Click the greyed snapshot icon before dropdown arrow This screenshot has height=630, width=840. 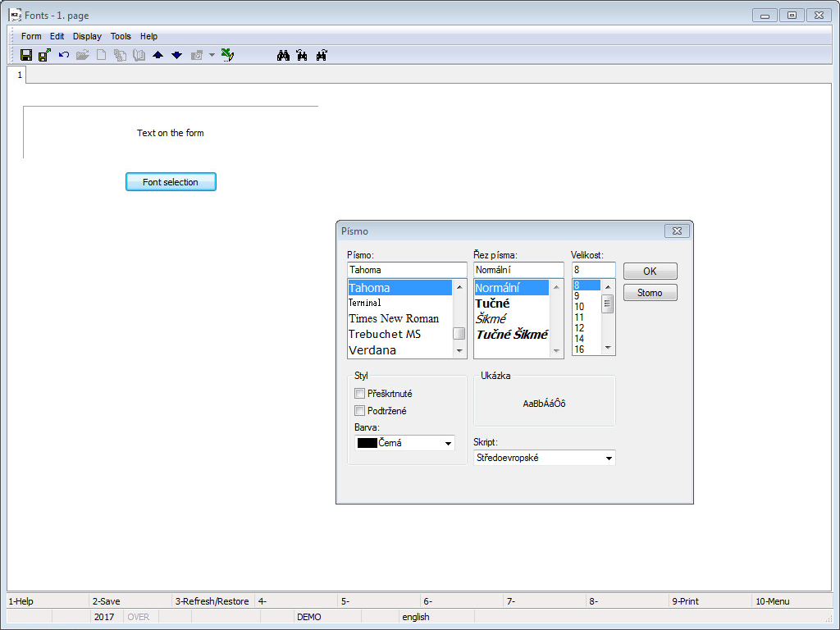197,55
